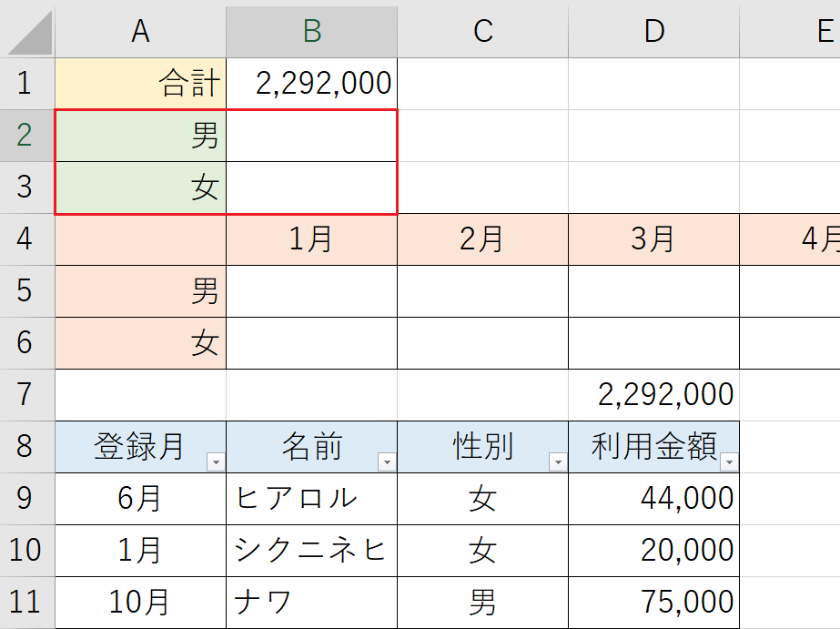Click the 1月 header cell in row 4

[x=312, y=239]
